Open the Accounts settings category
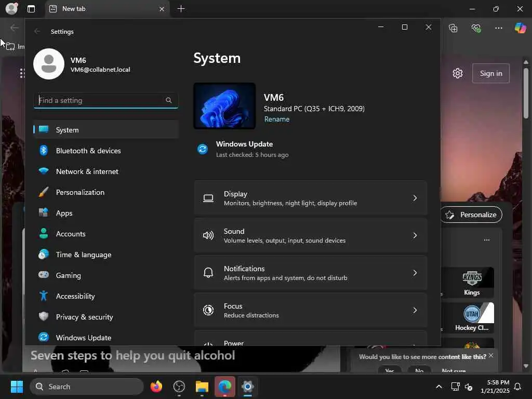 point(106,234)
